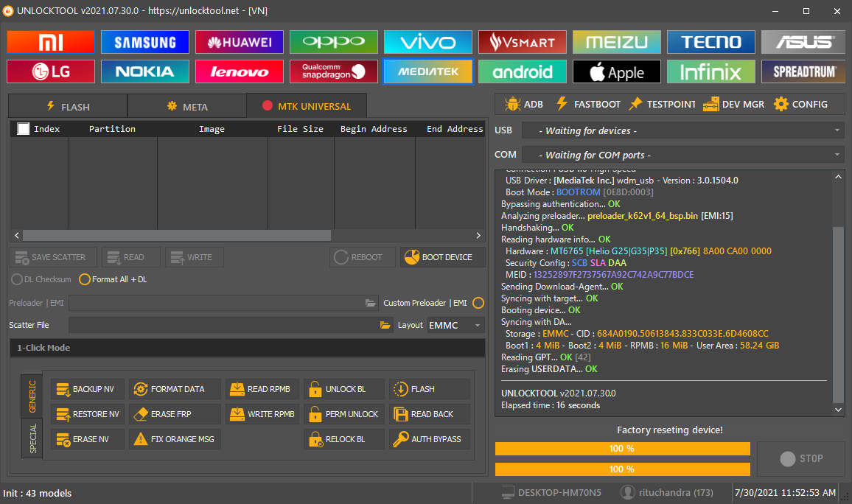The width and height of the screenshot is (852, 504).
Task: Open the Config settings
Action: 801,105
